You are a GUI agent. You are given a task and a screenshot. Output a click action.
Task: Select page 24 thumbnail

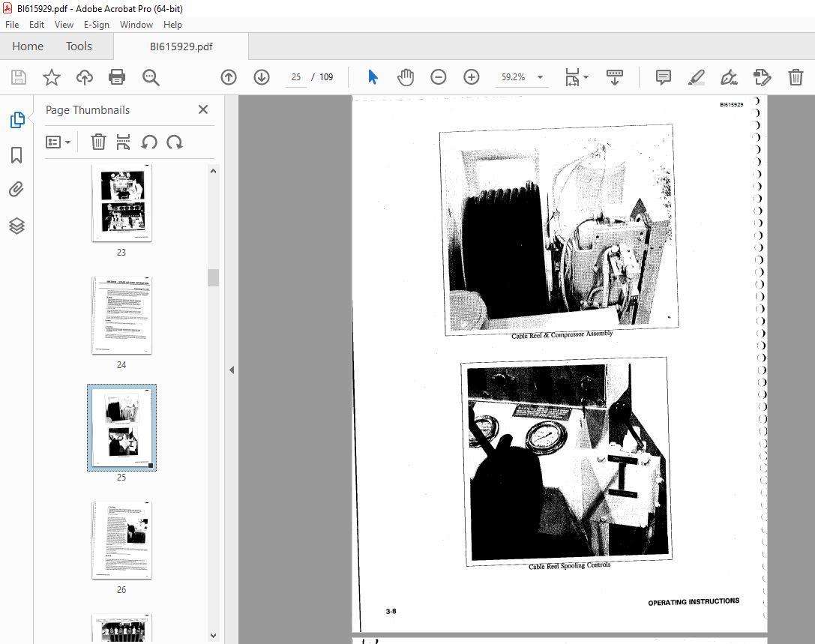coord(121,316)
